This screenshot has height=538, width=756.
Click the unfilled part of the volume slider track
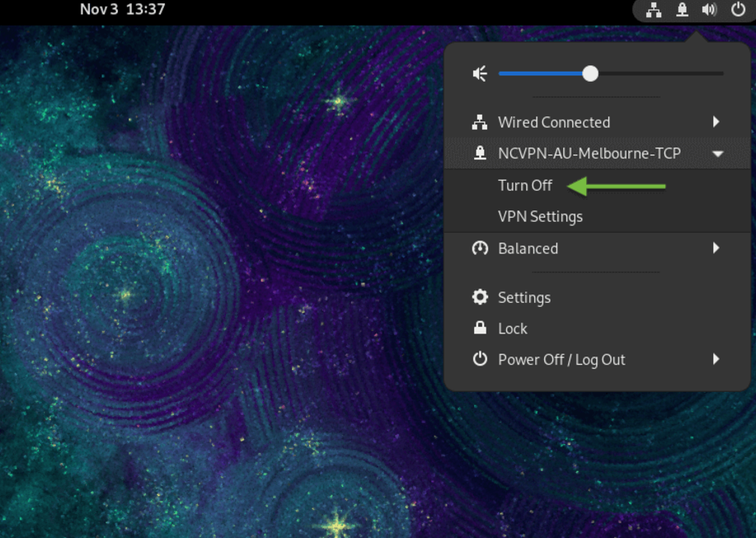pos(660,73)
